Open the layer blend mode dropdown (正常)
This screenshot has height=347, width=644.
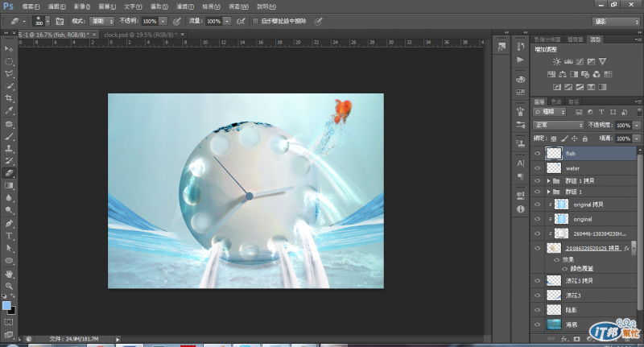point(559,126)
